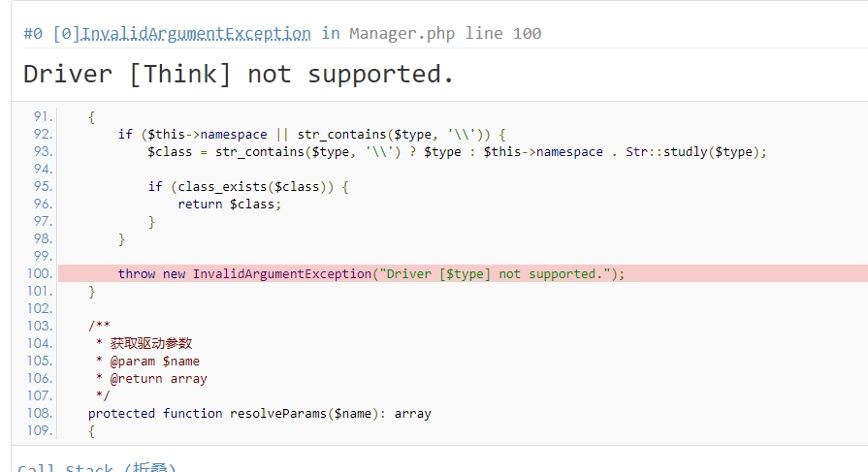Collapse the Call Stack section
Image resolution: width=868 pixels, height=472 pixels.
[x=97, y=468]
